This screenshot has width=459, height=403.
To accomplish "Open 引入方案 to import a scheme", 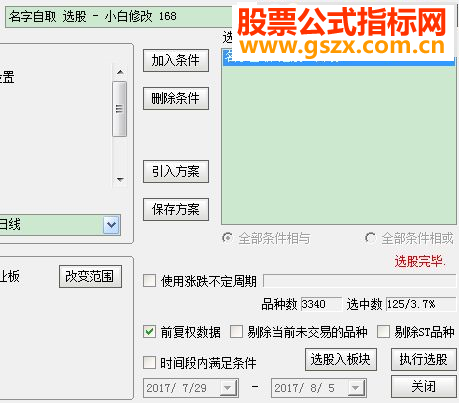I will 176,171.
